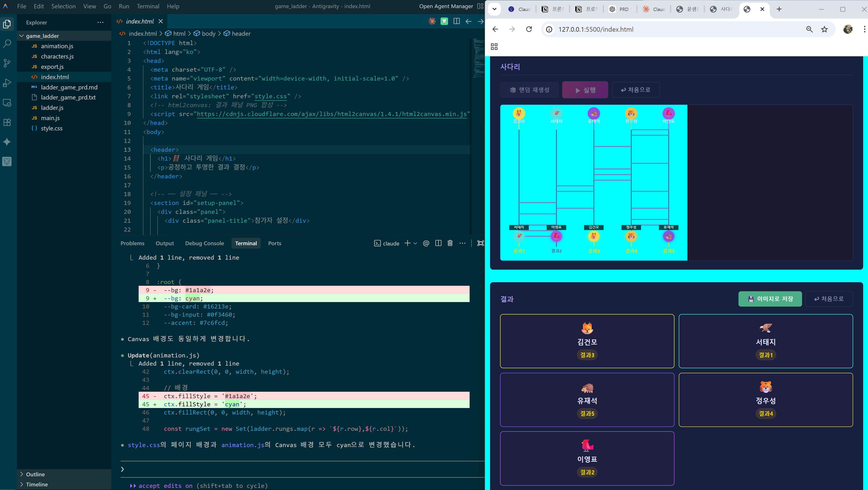Switch to the Debug Console tab
The height and width of the screenshot is (490, 868).
point(204,243)
